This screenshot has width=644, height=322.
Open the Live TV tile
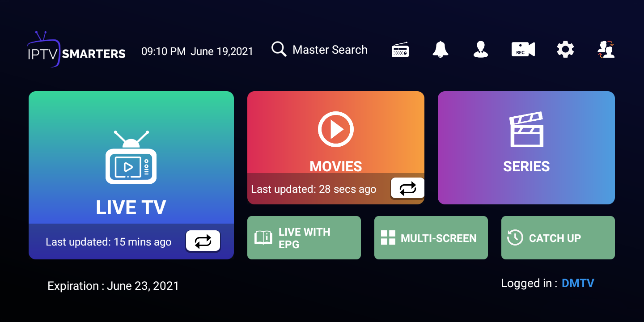click(x=131, y=165)
